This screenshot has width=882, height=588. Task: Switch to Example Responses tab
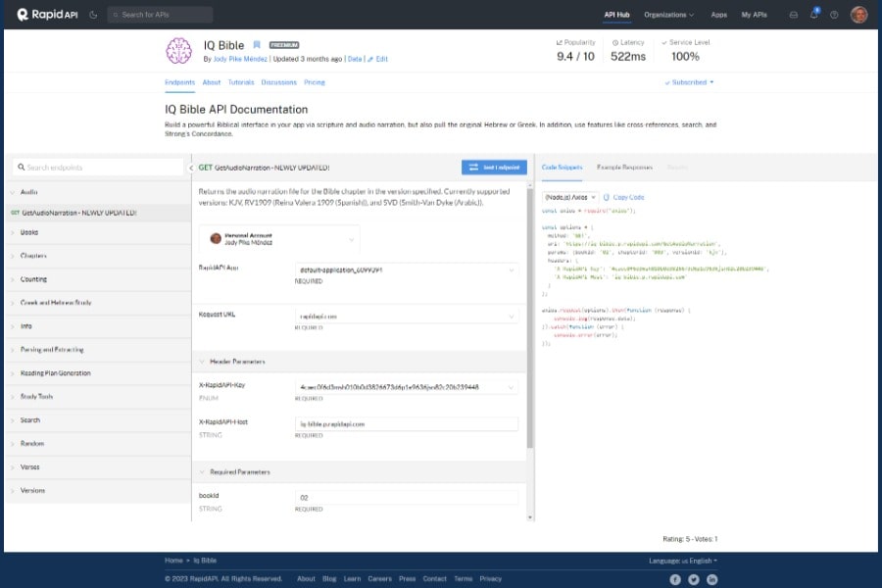[x=624, y=168]
